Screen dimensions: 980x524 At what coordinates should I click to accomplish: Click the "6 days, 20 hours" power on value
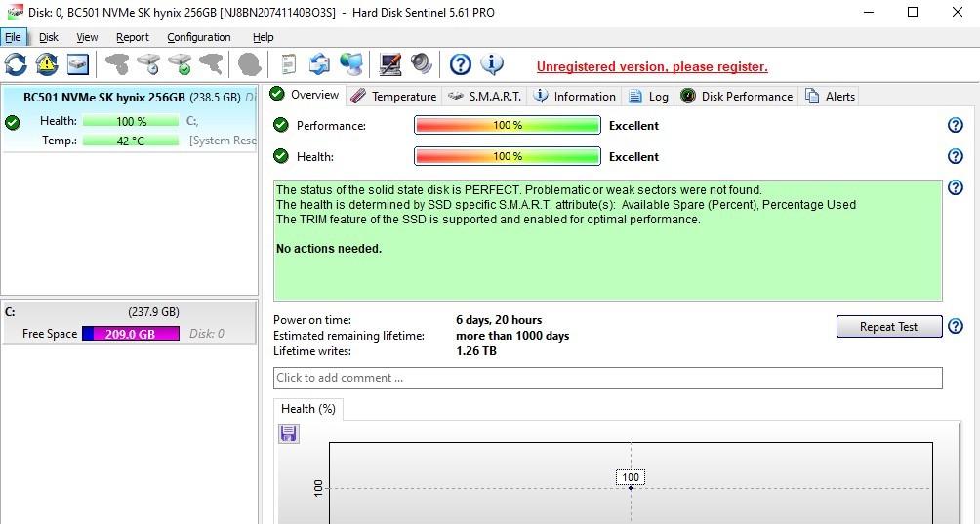[x=499, y=320]
